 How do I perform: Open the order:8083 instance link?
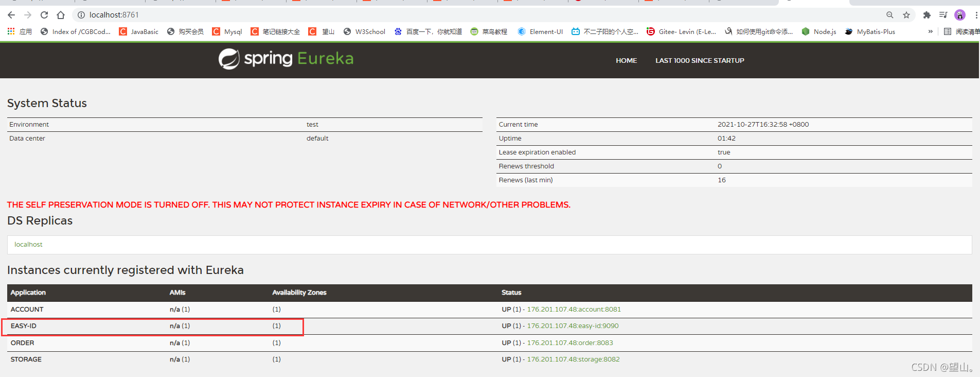(570, 342)
